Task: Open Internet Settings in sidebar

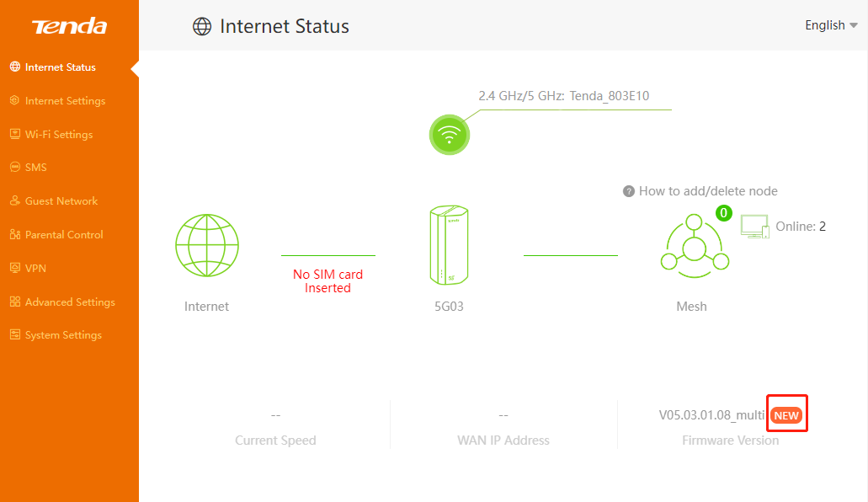Action: pyautogui.click(x=65, y=101)
